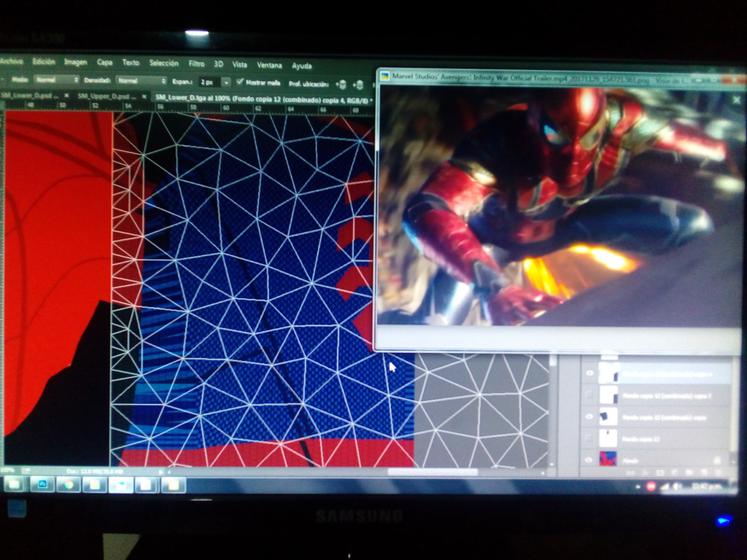Open the Densidad dropdown
Viewport: 747px width, 560px height.
tap(142, 80)
